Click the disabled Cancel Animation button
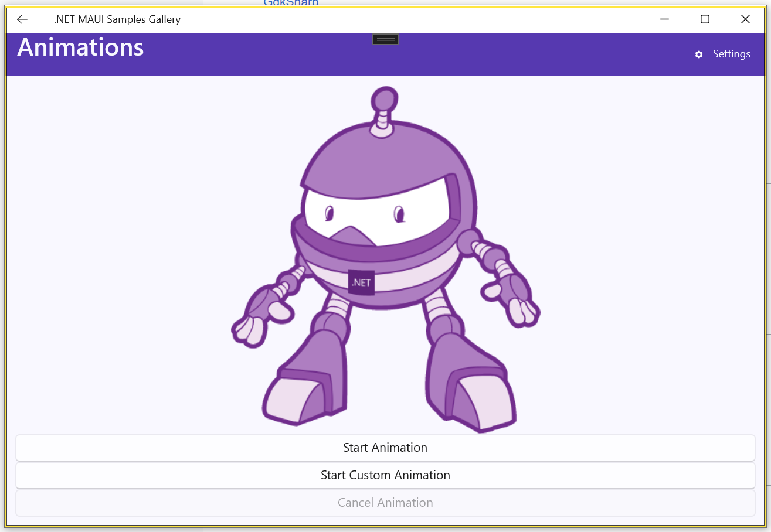This screenshot has height=532, width=771. click(x=385, y=503)
